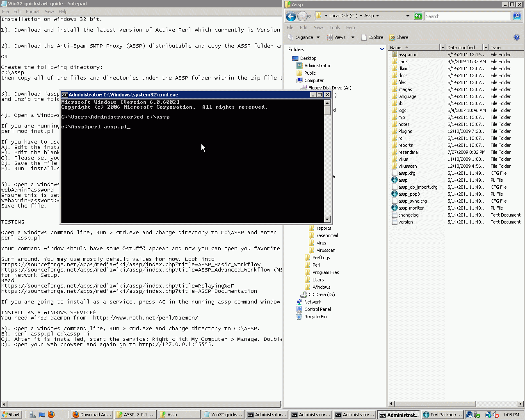Open Explorer help question mark icon

517,37
